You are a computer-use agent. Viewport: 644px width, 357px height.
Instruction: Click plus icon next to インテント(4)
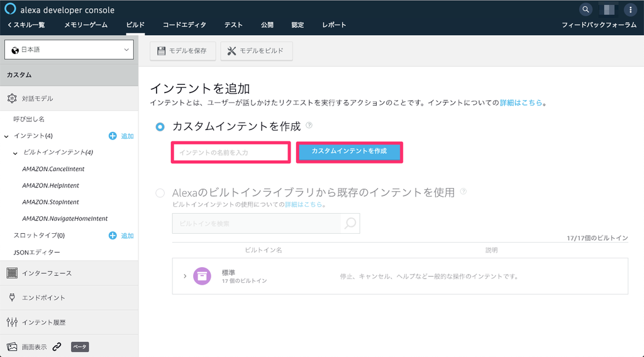click(113, 136)
